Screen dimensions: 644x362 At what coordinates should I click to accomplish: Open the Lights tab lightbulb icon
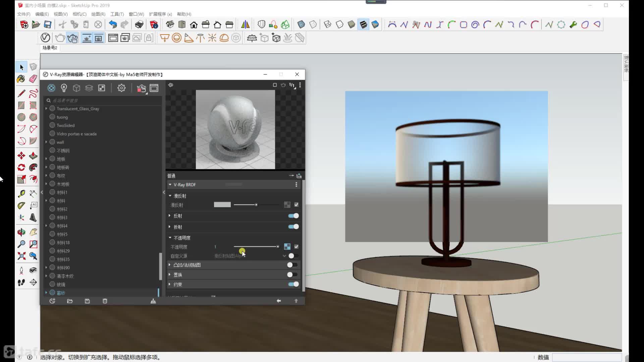pyautogui.click(x=64, y=88)
